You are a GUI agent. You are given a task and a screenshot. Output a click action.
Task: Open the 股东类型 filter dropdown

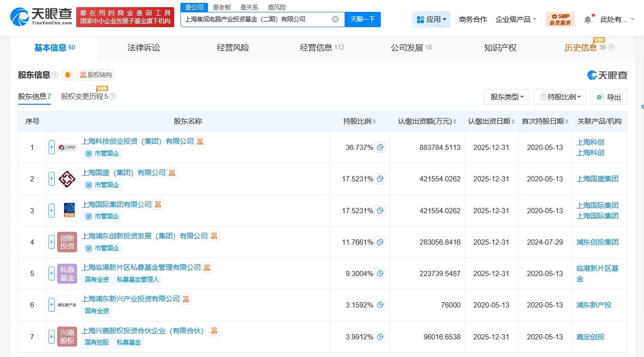click(x=506, y=97)
